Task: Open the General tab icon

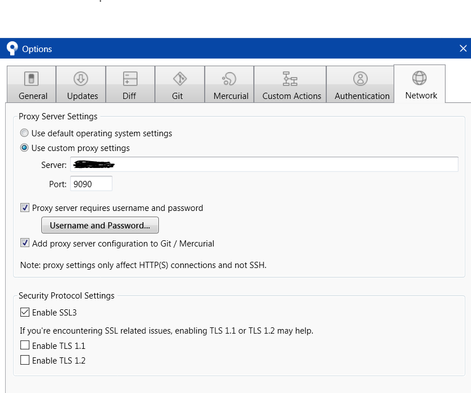Action: point(31,79)
